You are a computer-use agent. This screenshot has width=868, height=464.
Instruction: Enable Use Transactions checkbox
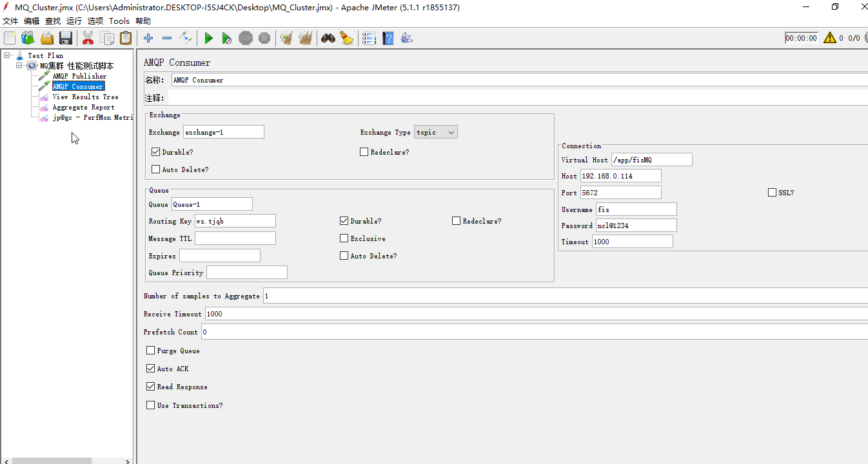[150, 405]
